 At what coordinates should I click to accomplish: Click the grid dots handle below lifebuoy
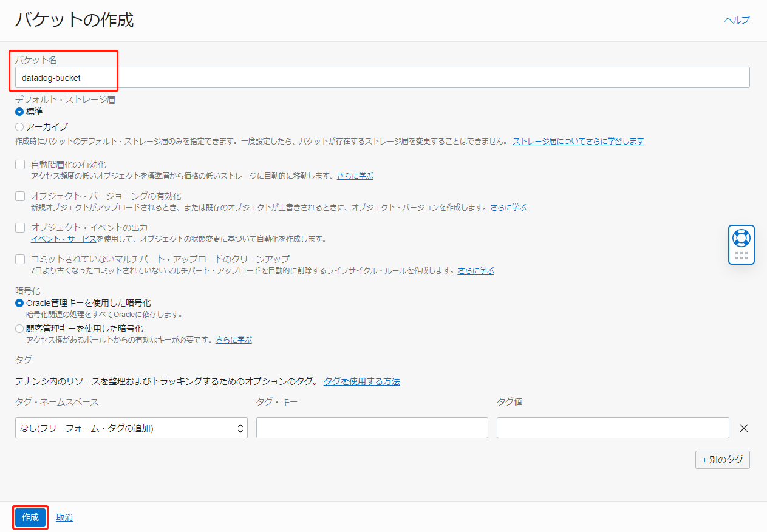click(741, 256)
